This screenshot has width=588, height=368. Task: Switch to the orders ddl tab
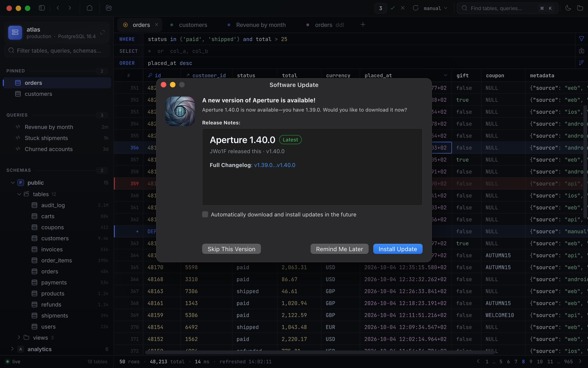tap(325, 25)
